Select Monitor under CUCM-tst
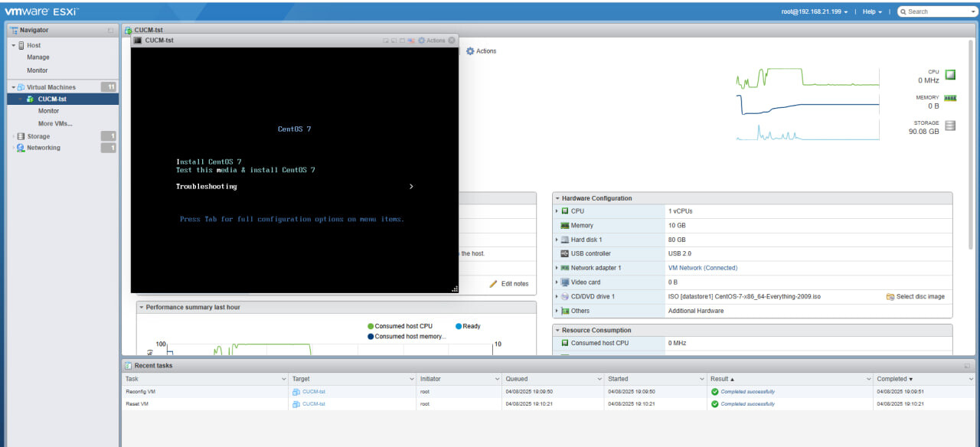The width and height of the screenshot is (980, 447). click(x=49, y=111)
